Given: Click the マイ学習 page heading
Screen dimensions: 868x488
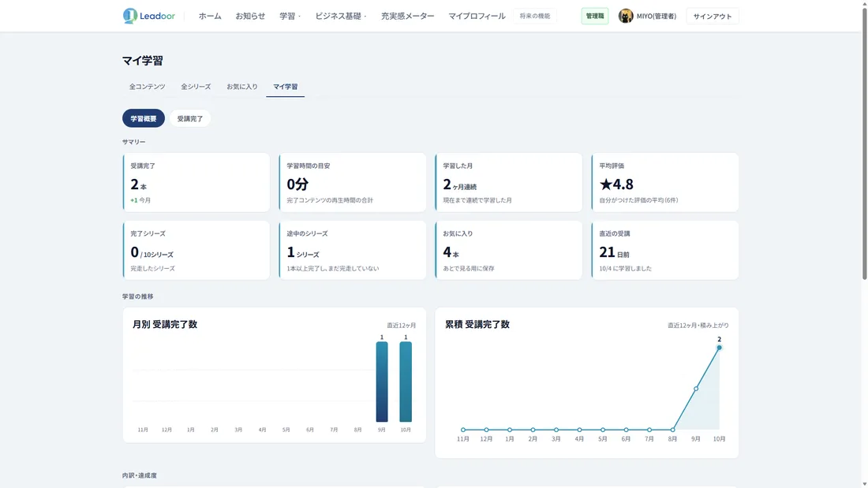Looking at the screenshot, I should coord(143,61).
